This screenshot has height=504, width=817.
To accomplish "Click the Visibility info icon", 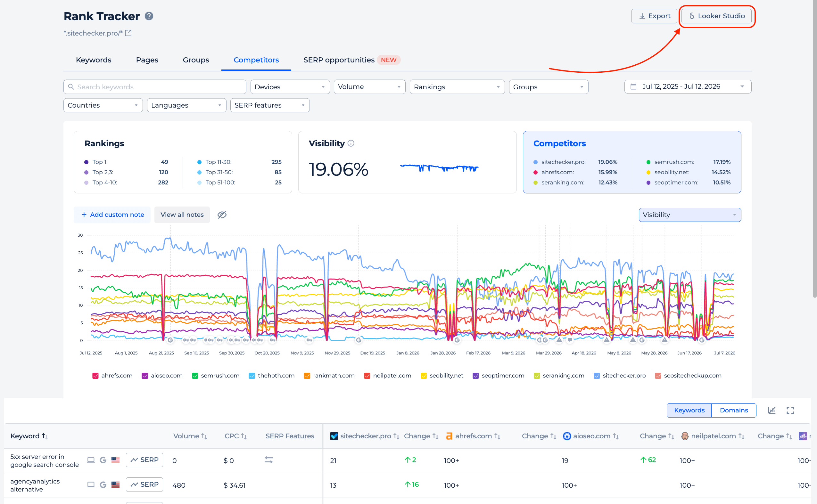I will tap(351, 143).
